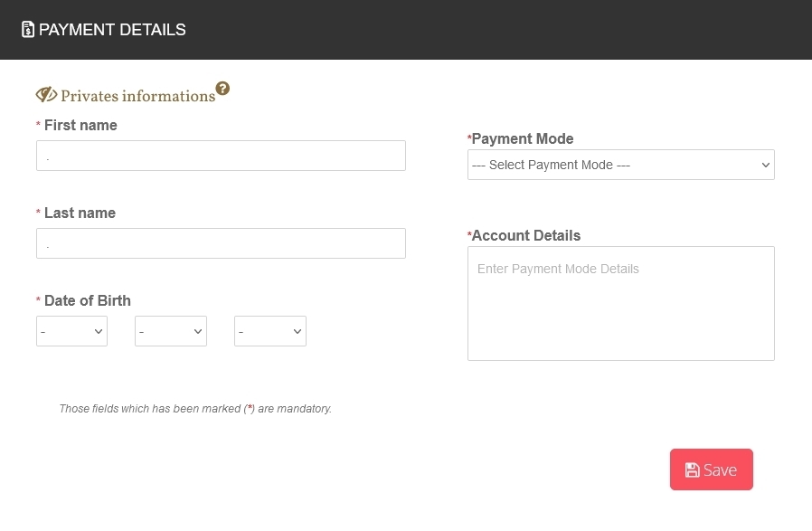Viewport: 812px width, 531px height.
Task: Open the Select Payment Mode dropdown
Action: point(620,165)
